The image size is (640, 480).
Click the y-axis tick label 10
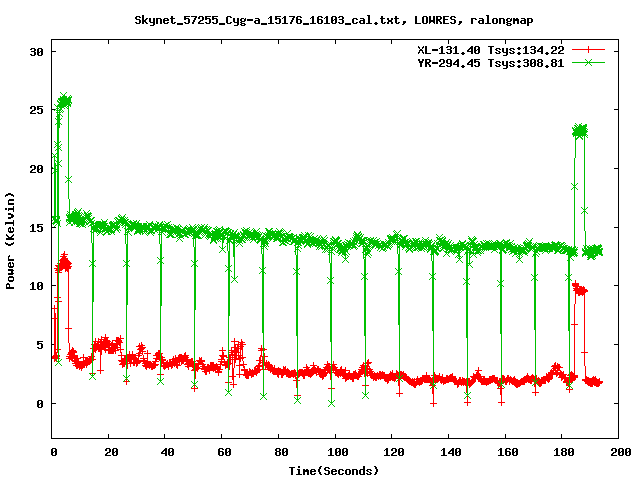coord(36,286)
